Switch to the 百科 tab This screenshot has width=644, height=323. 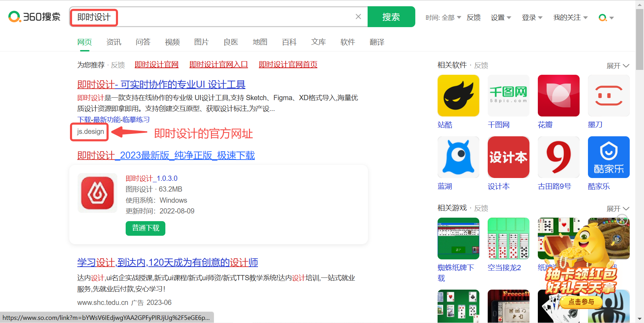pyautogui.click(x=289, y=42)
